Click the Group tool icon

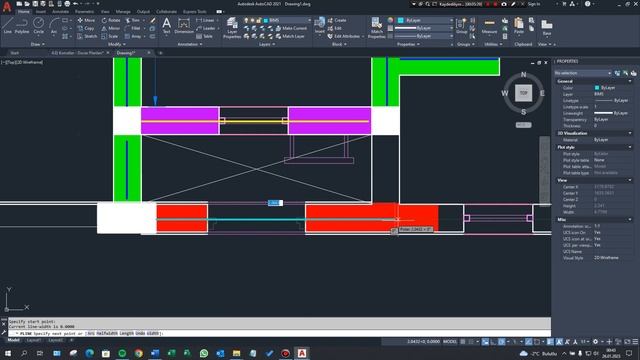(x=462, y=25)
